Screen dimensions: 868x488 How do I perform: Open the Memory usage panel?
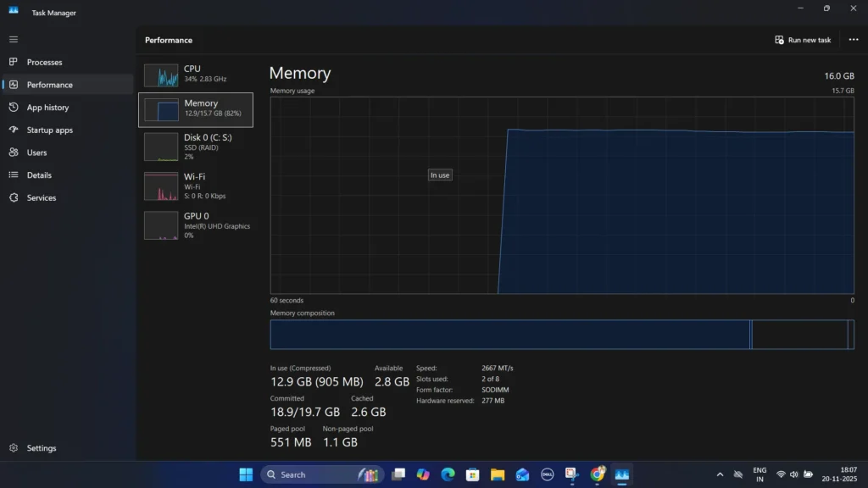pos(197,109)
